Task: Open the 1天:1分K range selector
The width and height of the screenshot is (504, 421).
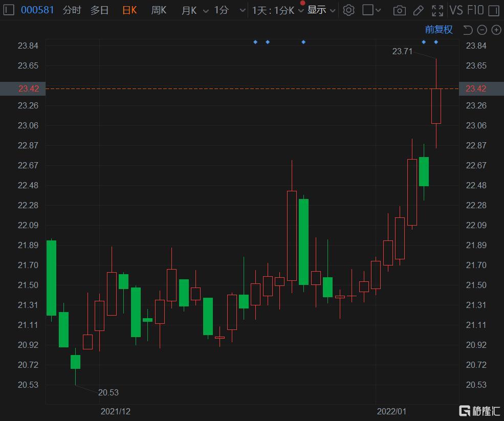Action: pyautogui.click(x=273, y=11)
